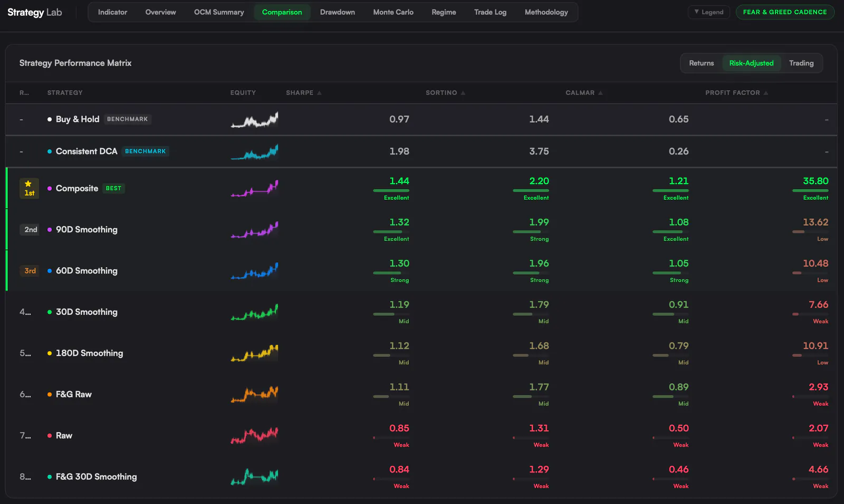Screen dimensions: 844x504
Task: Click the 2nd rank badge
Action: pyautogui.click(x=31, y=230)
